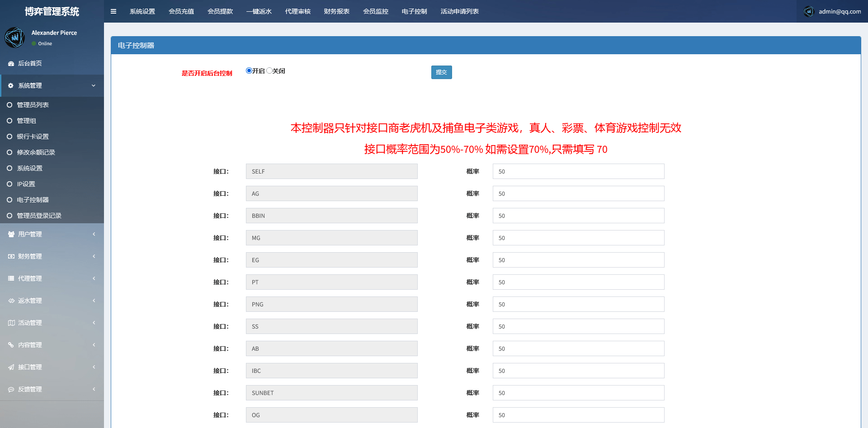Open the 电子控制 menu item
This screenshot has width=868, height=428.
tap(413, 11)
